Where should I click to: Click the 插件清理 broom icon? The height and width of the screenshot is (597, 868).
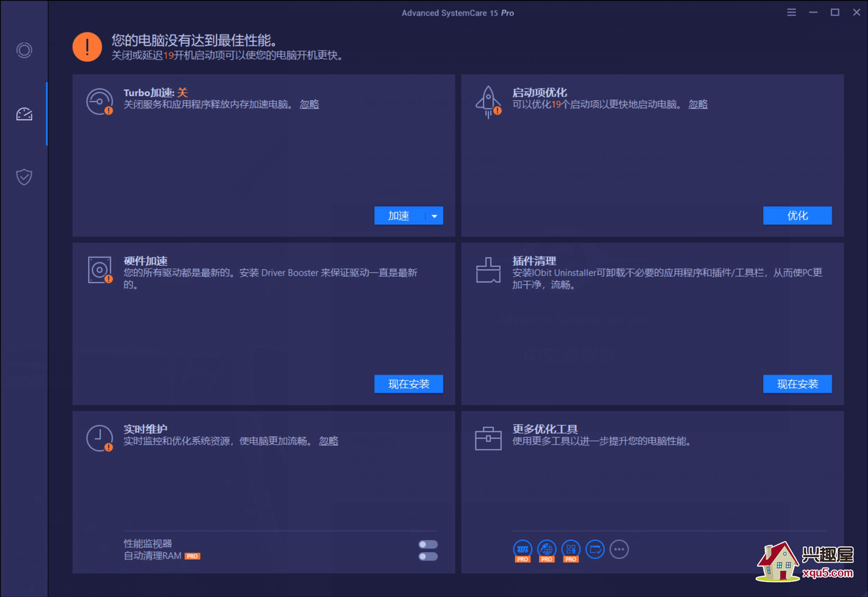tap(488, 270)
